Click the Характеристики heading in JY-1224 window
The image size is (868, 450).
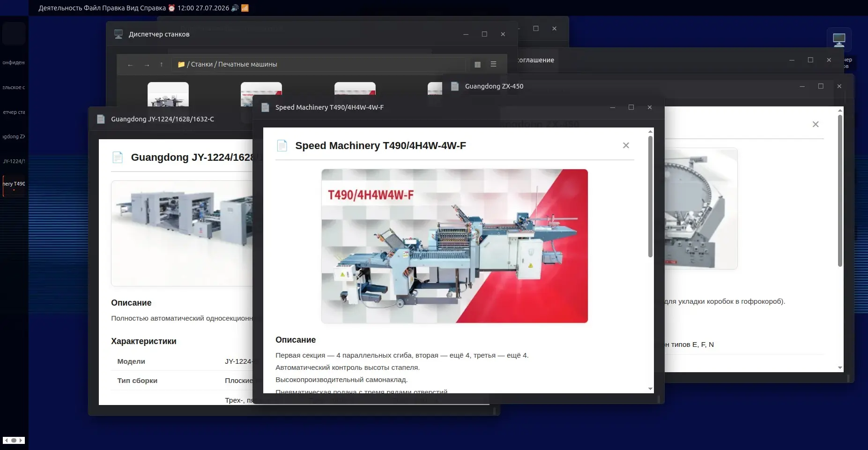(144, 341)
